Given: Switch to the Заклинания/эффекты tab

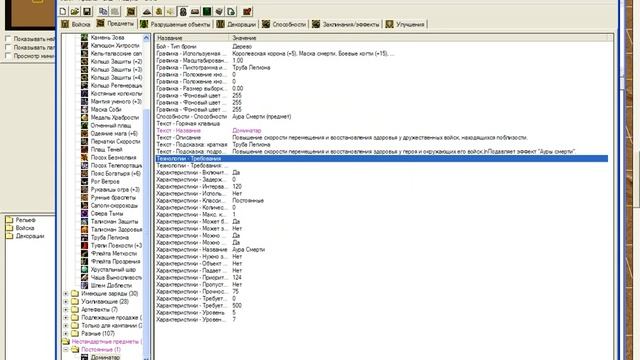Looking at the screenshot, I should point(346,24).
